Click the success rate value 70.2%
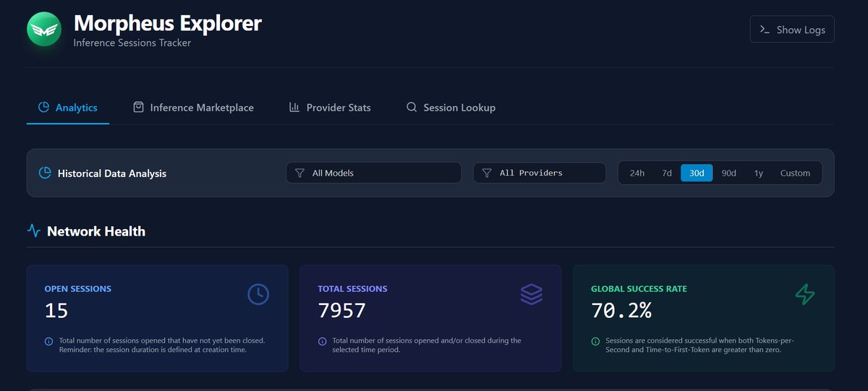The width and height of the screenshot is (868, 391). (x=621, y=311)
